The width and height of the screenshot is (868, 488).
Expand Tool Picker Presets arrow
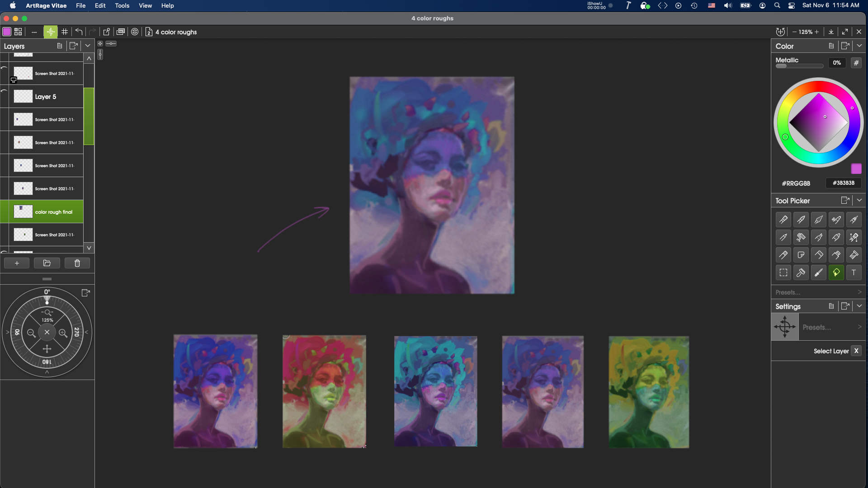coord(859,292)
